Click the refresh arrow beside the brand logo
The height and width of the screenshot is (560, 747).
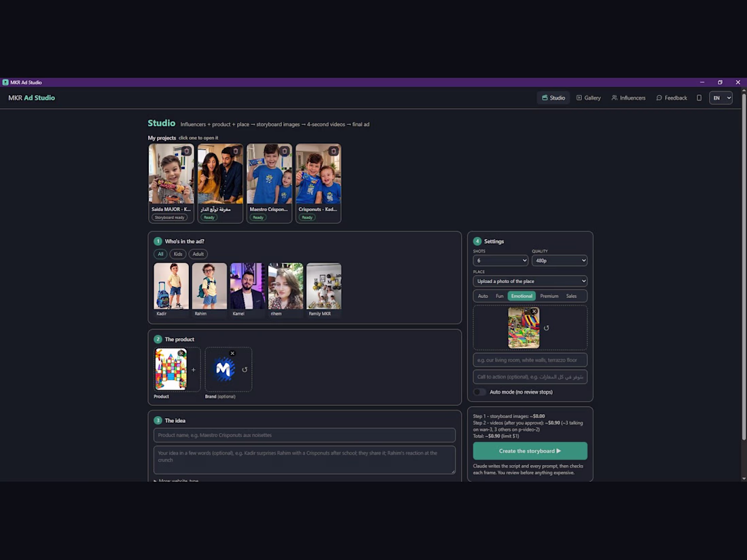coord(244,369)
